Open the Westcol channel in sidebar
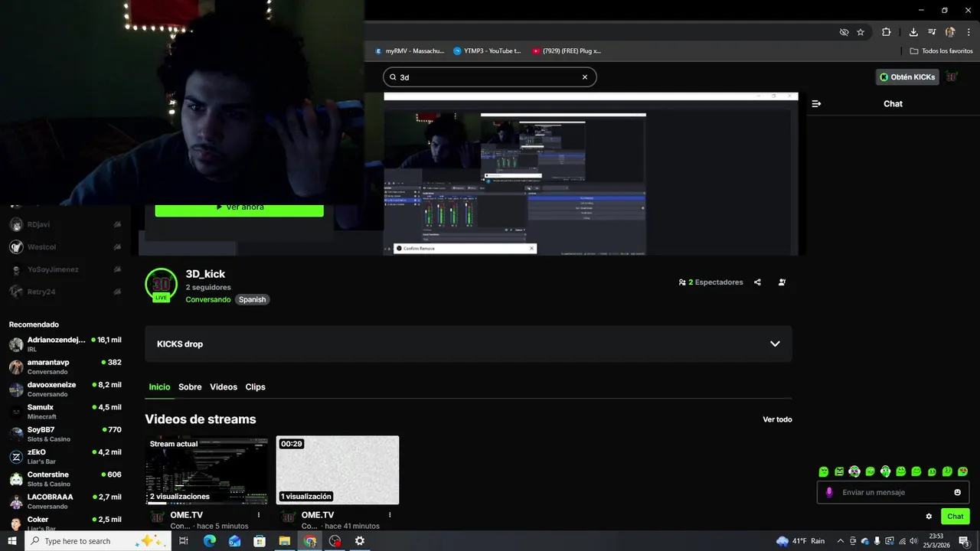 tap(65, 247)
